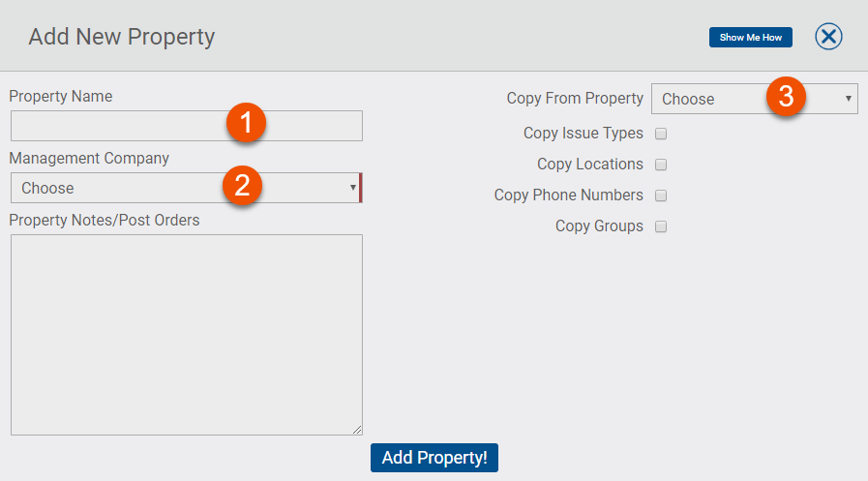Focus the Property Name text field
The width and height of the screenshot is (868, 481).
tap(116, 126)
